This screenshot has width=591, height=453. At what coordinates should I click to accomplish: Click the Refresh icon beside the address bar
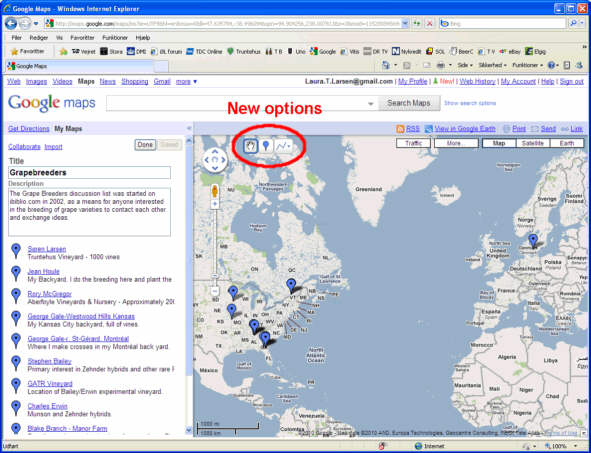[x=416, y=23]
